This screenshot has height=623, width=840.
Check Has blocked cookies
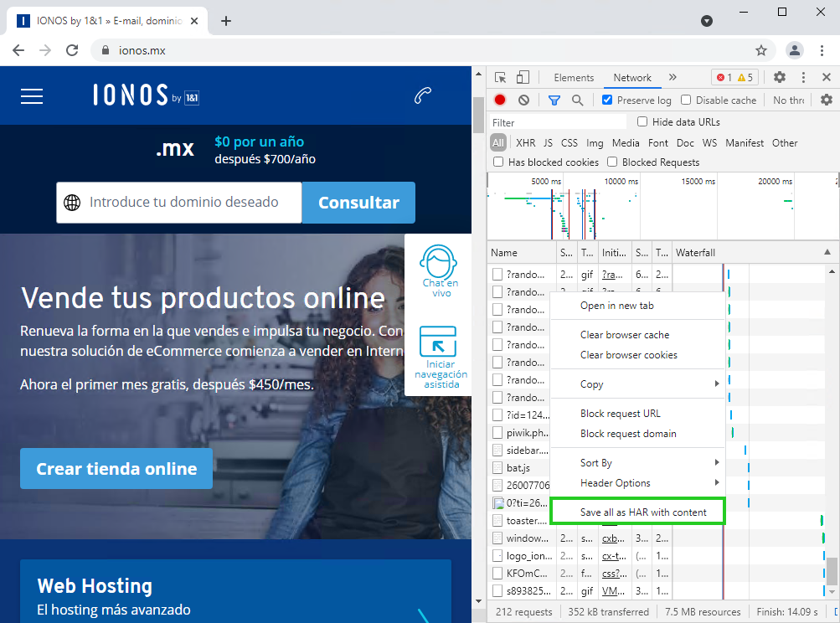tap(498, 162)
